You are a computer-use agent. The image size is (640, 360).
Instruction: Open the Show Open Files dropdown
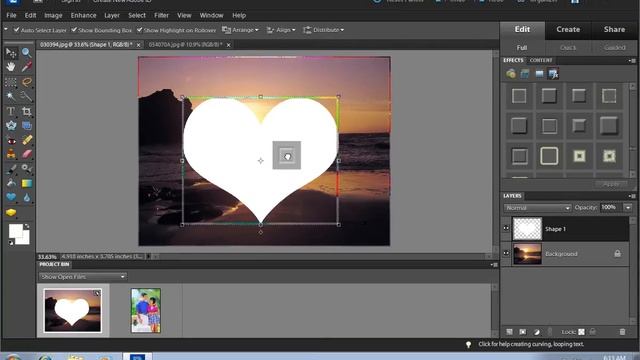(x=82, y=277)
